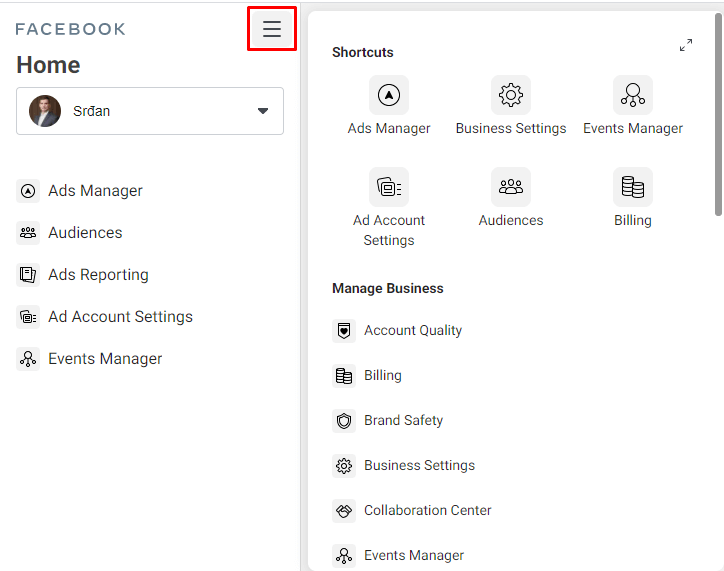Click the Ads Manager icon in left sidebar
724x571 pixels.
28,191
